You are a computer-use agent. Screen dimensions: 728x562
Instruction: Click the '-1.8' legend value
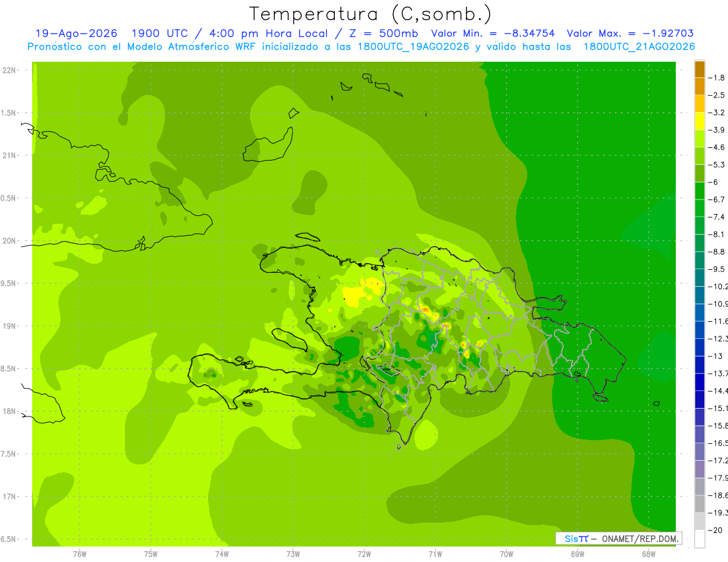tap(717, 78)
